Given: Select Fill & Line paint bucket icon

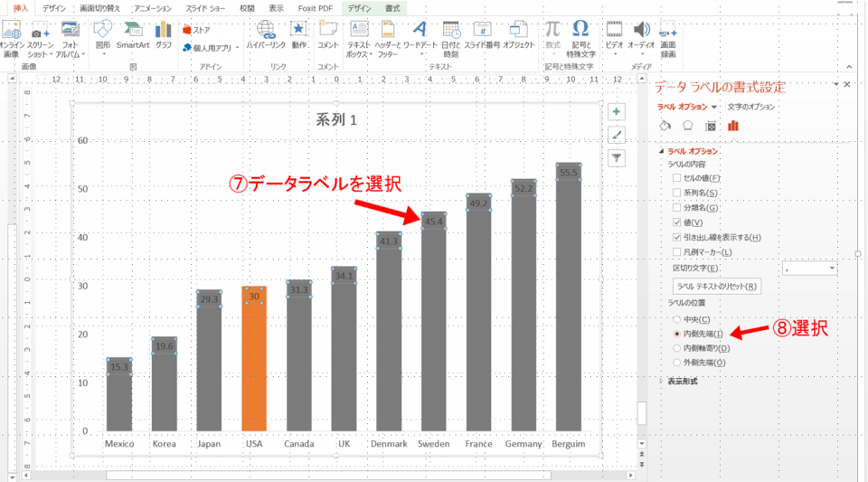Looking at the screenshot, I should point(665,127).
